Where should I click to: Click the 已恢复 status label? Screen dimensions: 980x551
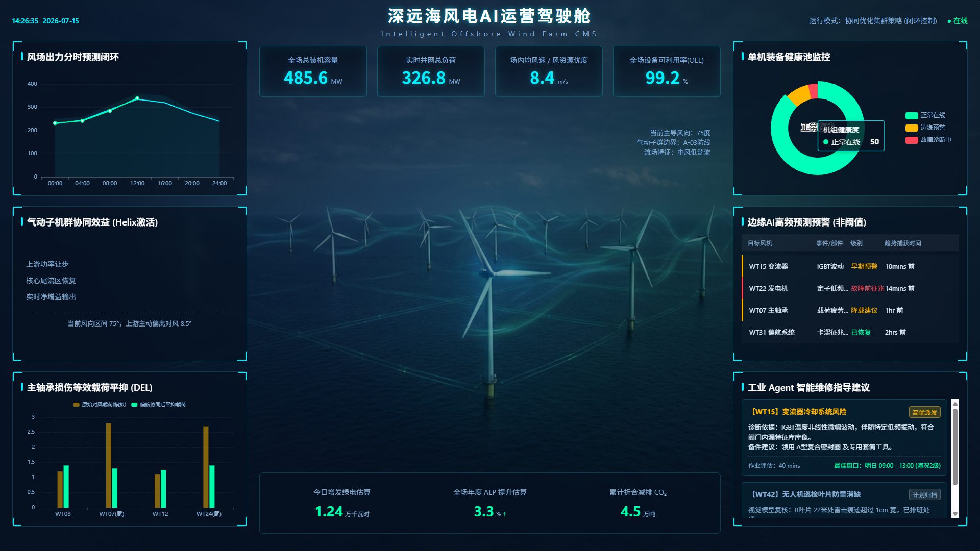[861, 333]
